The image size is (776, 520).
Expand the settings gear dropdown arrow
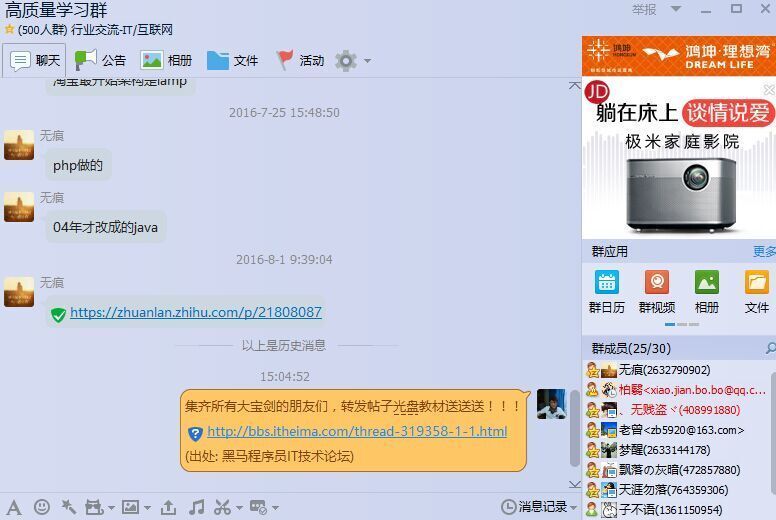[367, 61]
